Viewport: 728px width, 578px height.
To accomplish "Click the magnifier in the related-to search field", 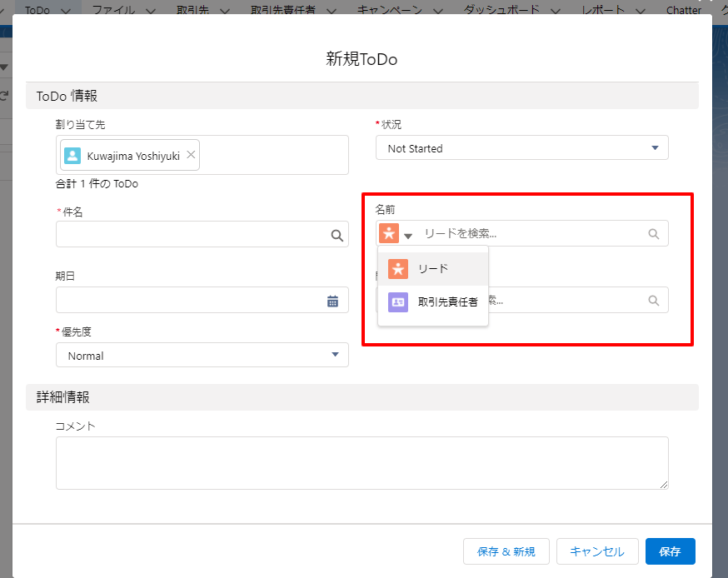I will (x=654, y=301).
